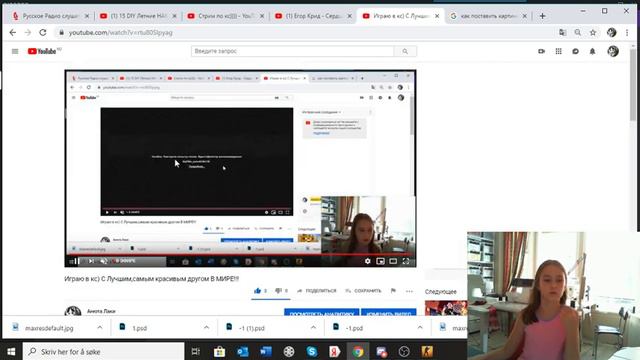This screenshot has width=640, height=360.
Task: Open the Chrome profile avatar in the toolbar
Action: (x=611, y=32)
